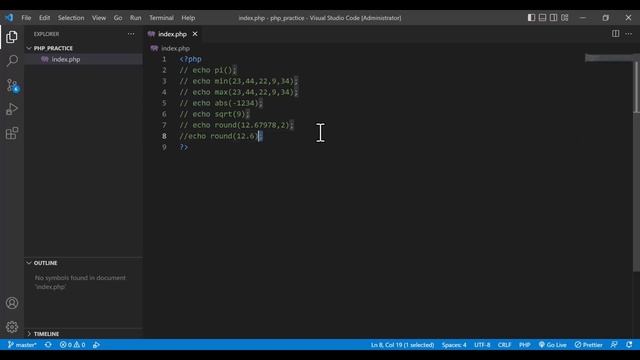Open the Run and Debug view

12,109
